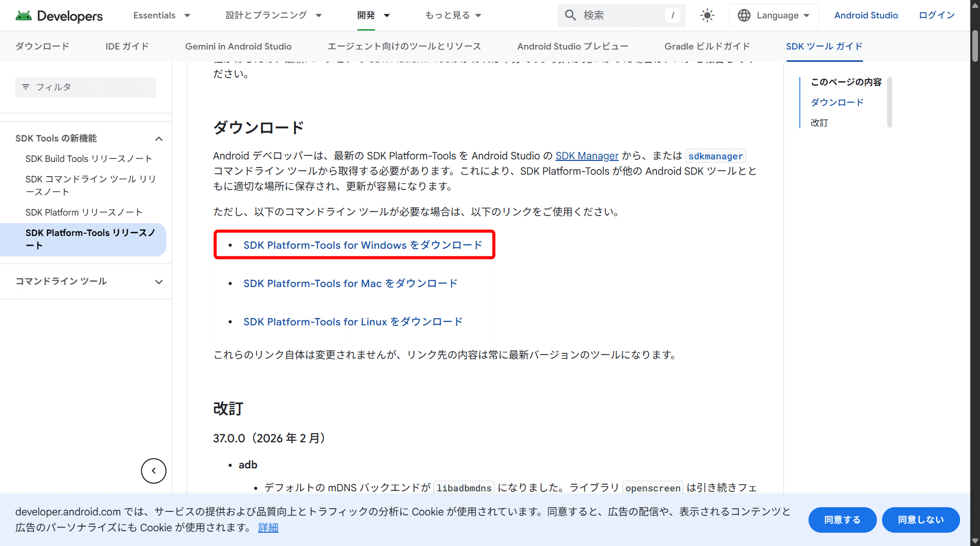
Task: Open the Gradle ビルドガイド tab
Action: (707, 46)
